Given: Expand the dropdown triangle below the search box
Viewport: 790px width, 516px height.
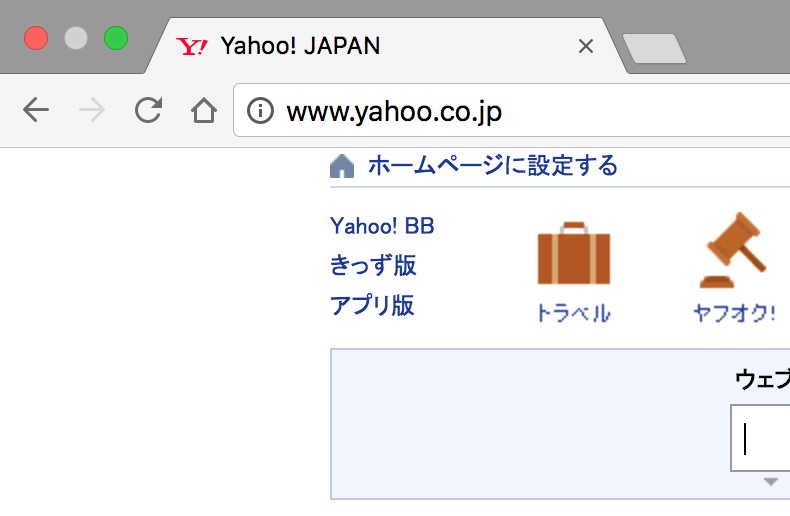Looking at the screenshot, I should click(x=770, y=482).
